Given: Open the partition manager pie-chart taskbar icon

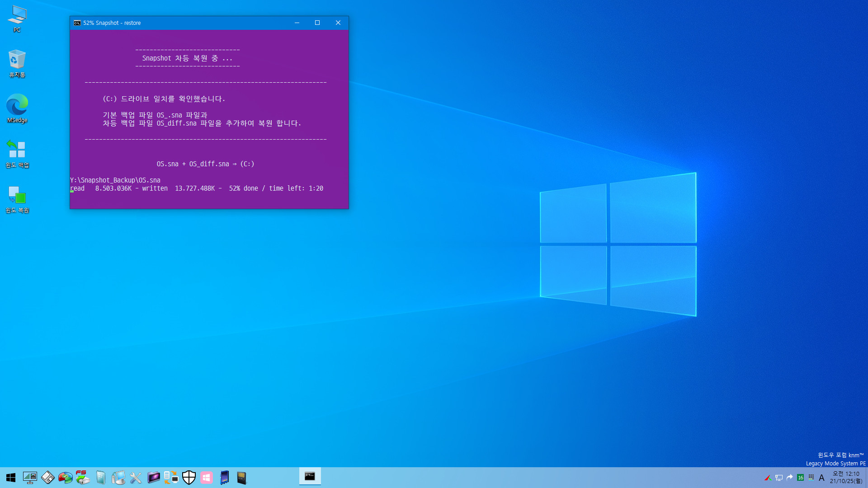Looking at the screenshot, I should coord(65,478).
